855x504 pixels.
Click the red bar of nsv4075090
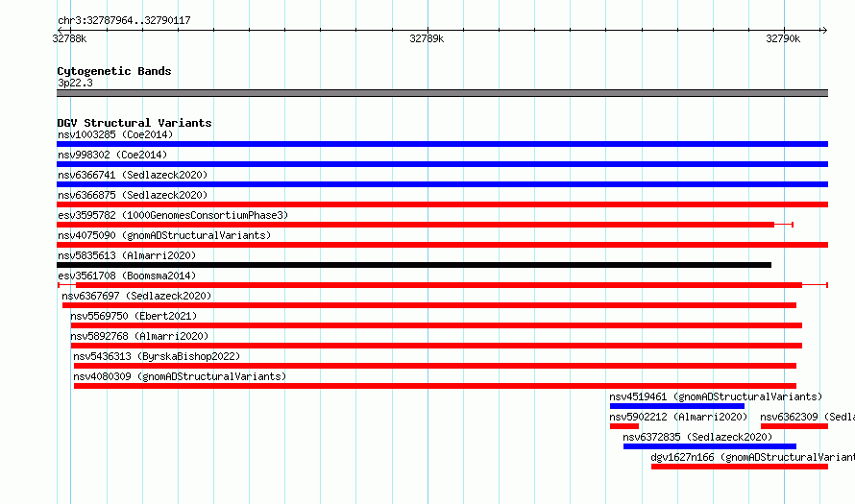pyautogui.click(x=442, y=245)
